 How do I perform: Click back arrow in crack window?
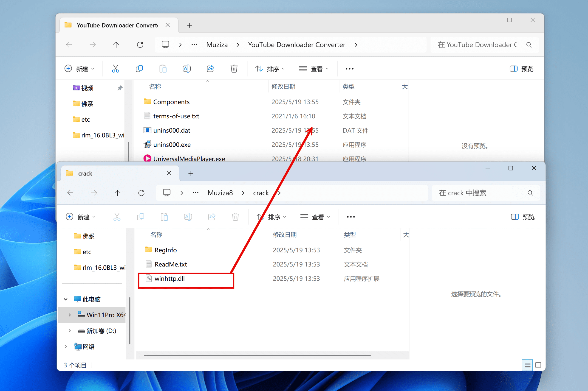[70, 193]
